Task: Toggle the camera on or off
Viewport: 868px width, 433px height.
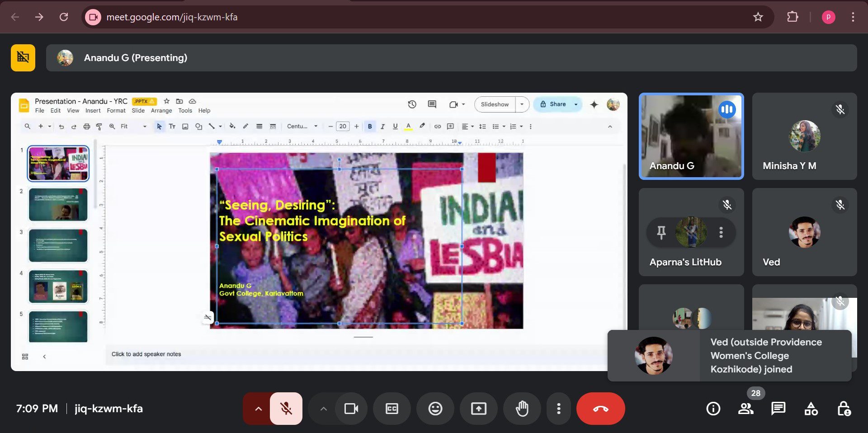Action: pos(351,409)
